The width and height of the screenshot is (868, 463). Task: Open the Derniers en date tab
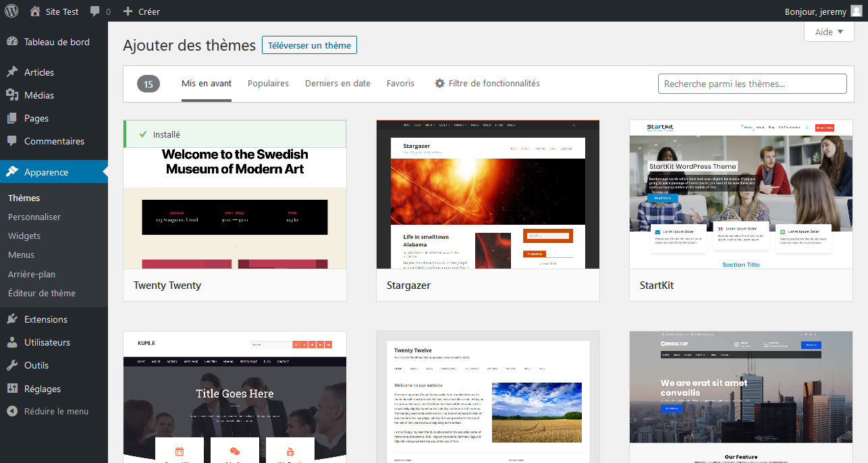[337, 84]
